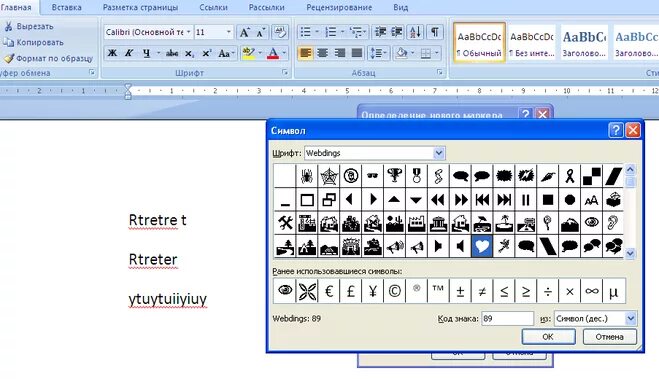
Task: Open the Вид tab
Action: point(401,7)
